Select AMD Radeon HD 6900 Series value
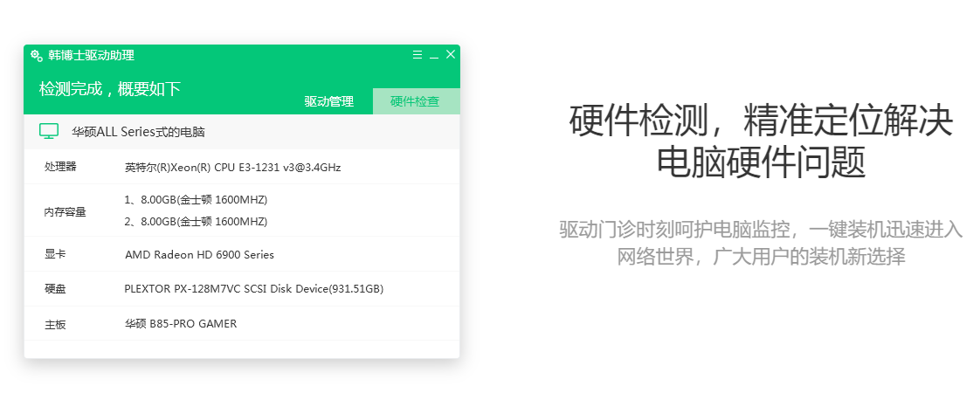980x393 pixels. tap(199, 255)
